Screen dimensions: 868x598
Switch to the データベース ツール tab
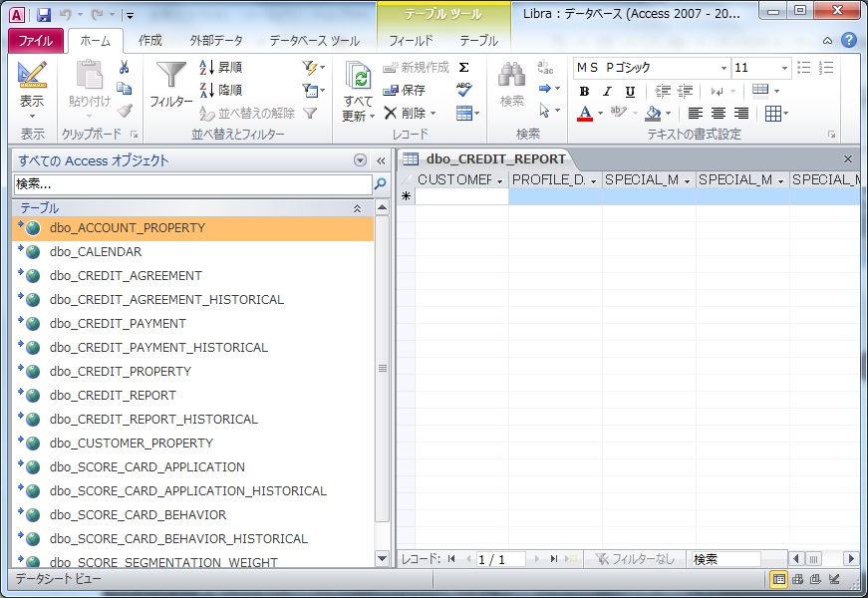(315, 41)
